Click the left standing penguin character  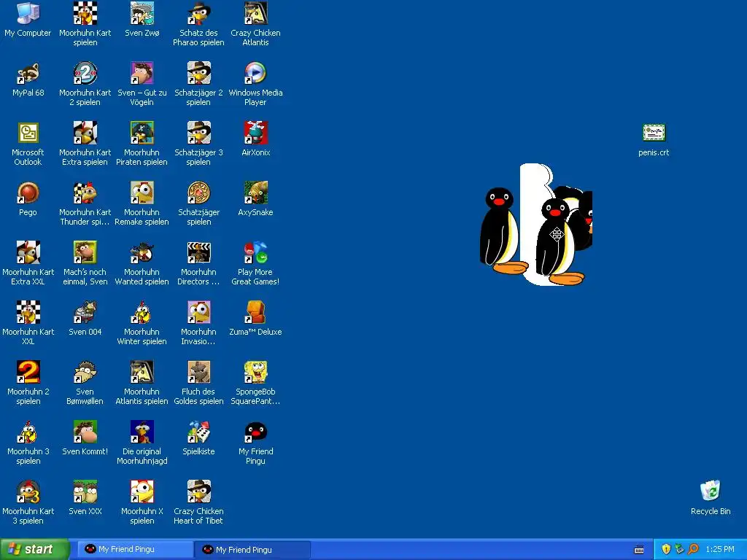503,231
